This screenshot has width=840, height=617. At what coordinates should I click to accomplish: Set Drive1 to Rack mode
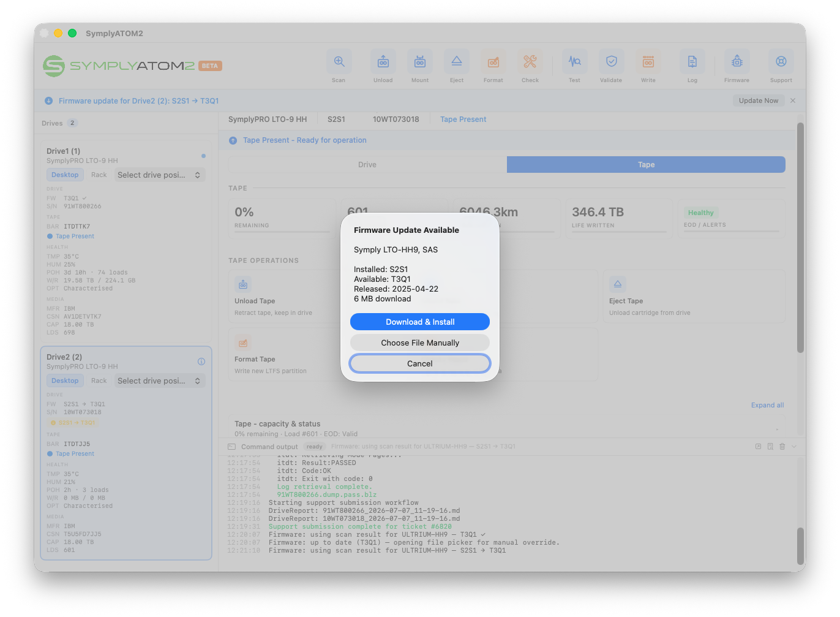pyautogui.click(x=99, y=175)
